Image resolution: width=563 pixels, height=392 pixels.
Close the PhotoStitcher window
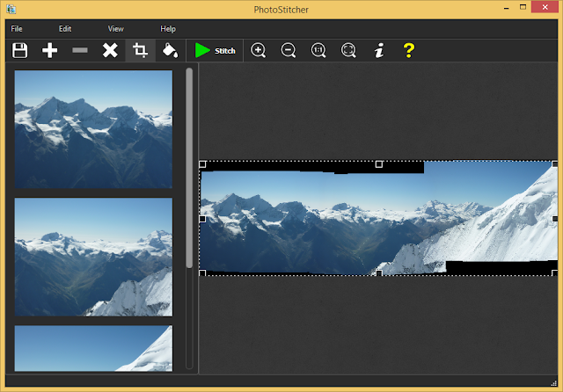545,7
